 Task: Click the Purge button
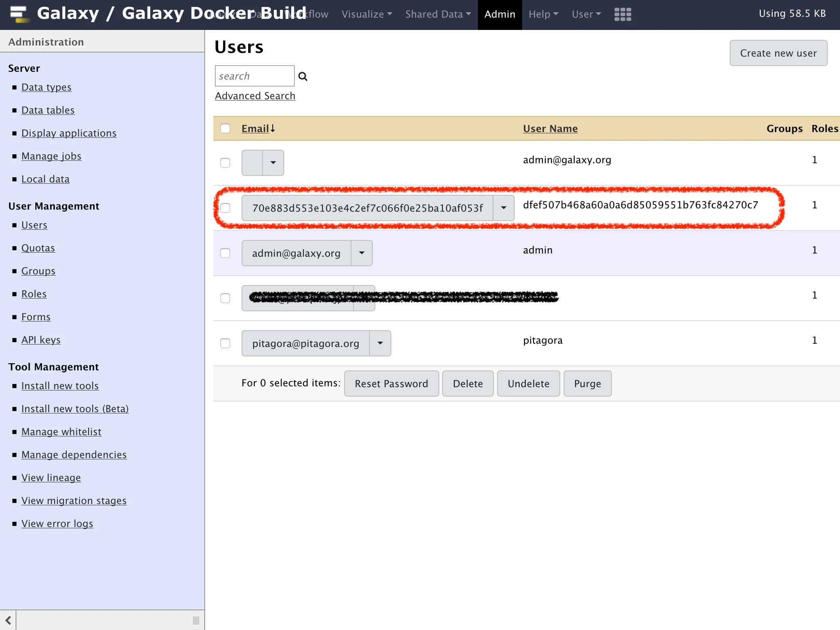[588, 383]
